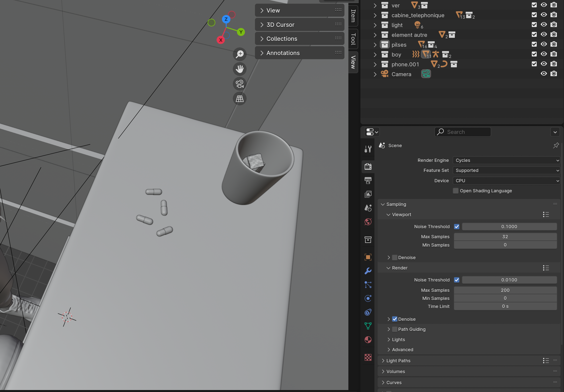Exclude the pilses collection checkbox
The width and height of the screenshot is (564, 392).
534,44
